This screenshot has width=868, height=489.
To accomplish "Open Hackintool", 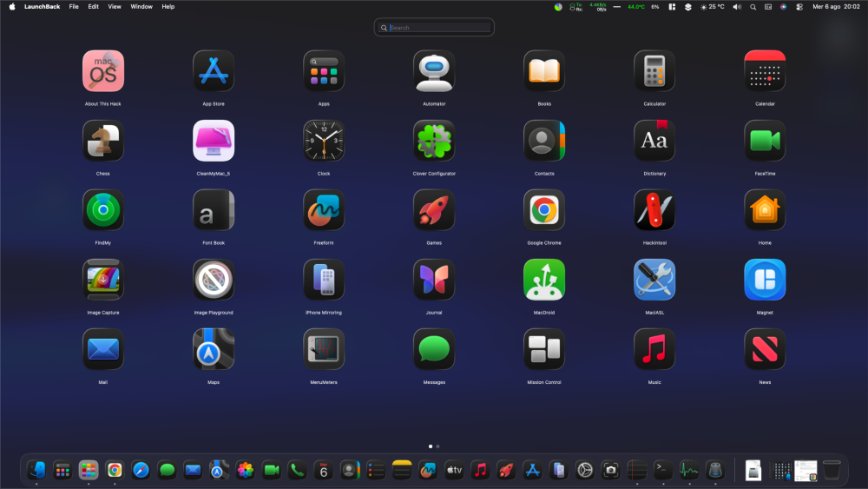I will pyautogui.click(x=654, y=210).
